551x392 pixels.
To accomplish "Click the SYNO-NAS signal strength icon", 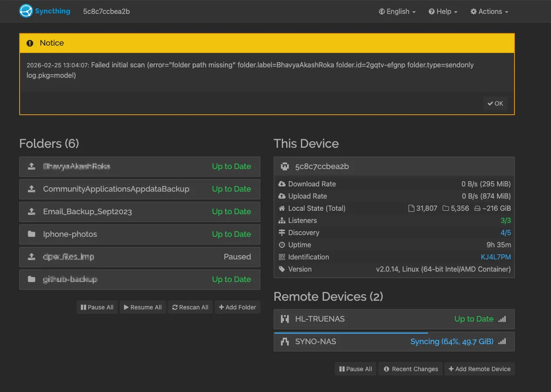I will pyautogui.click(x=502, y=342).
